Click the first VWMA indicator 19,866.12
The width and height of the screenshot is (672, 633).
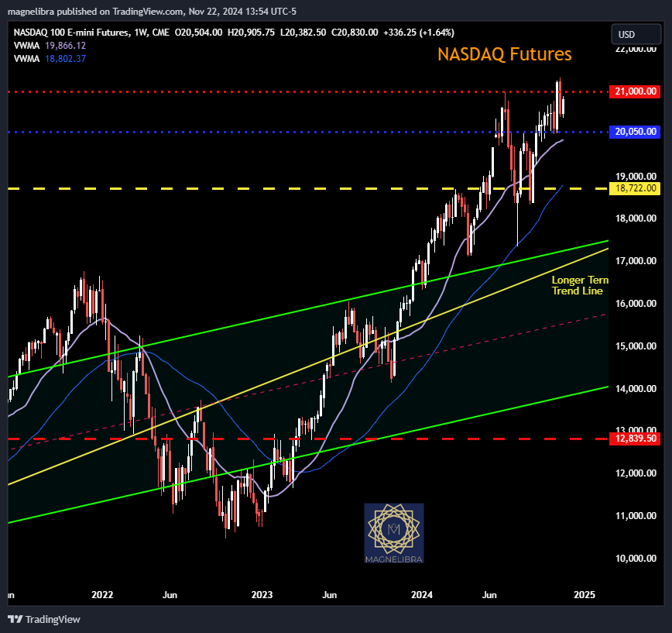(50, 46)
